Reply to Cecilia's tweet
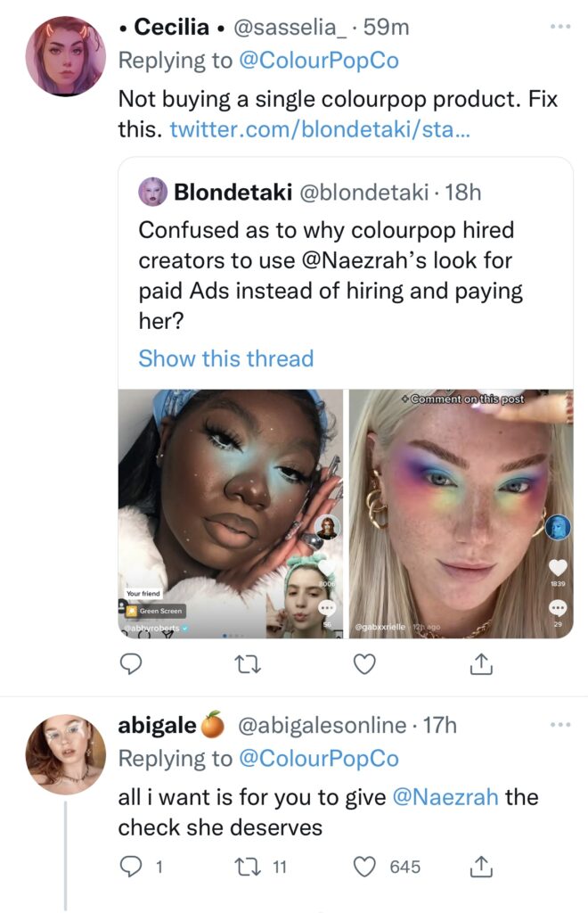Screen dimensions: 588x913 (x=131, y=664)
